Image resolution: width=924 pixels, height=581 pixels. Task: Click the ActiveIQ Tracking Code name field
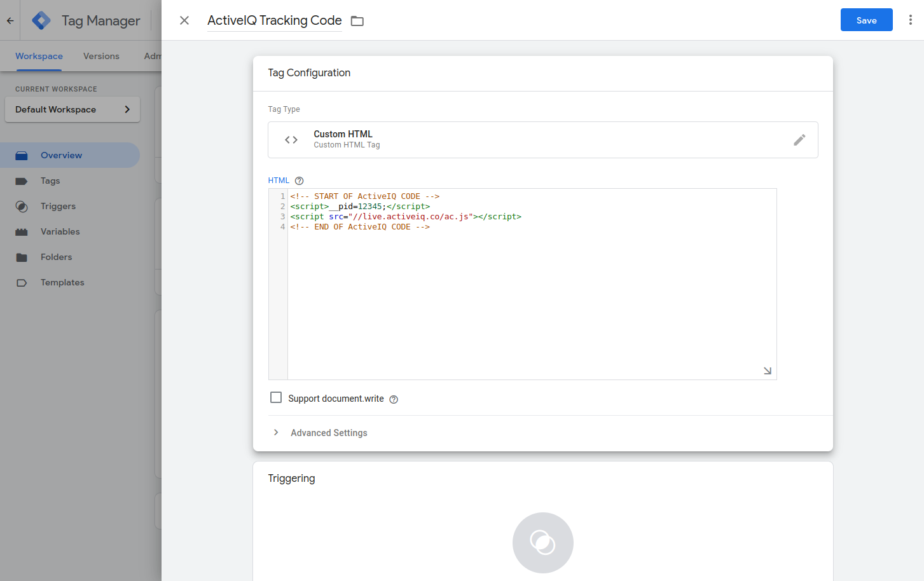coord(275,20)
